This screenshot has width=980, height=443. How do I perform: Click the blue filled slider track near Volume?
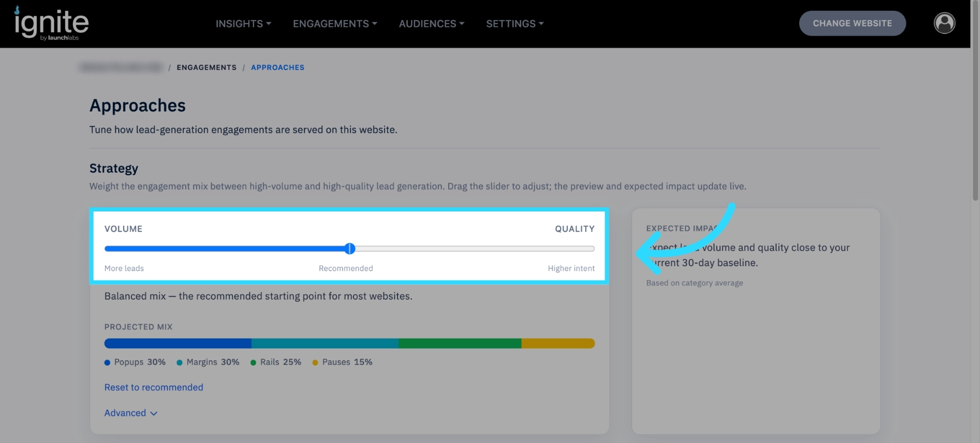tap(224, 249)
